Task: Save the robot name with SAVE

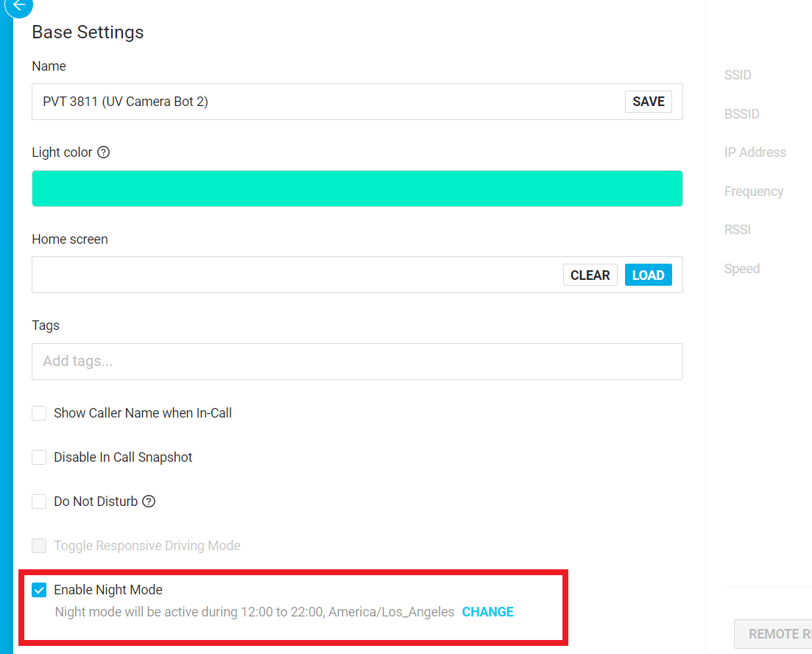Action: coord(648,102)
